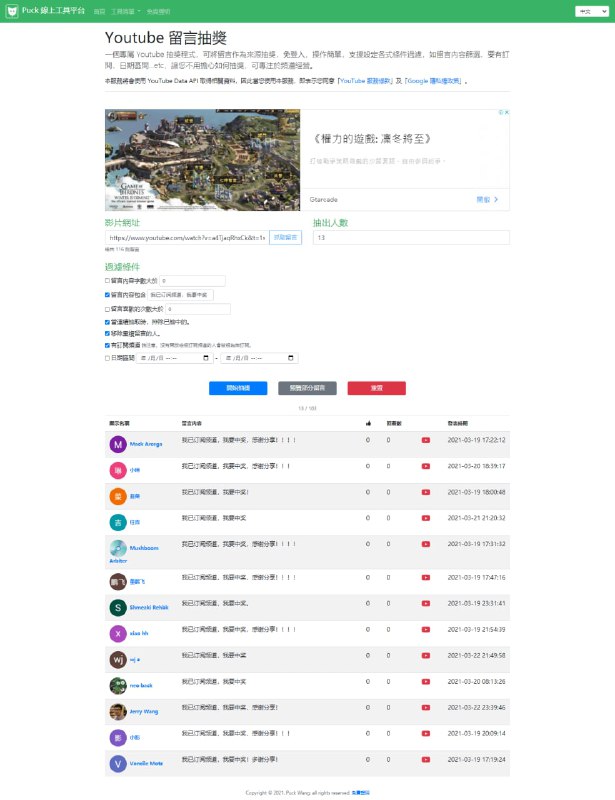
Task: Click the brown wj avatar
Action: 118,660
